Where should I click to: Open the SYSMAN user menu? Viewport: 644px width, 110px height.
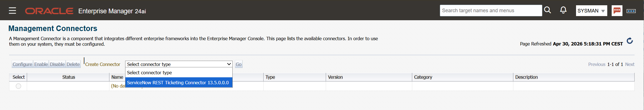[x=591, y=11]
